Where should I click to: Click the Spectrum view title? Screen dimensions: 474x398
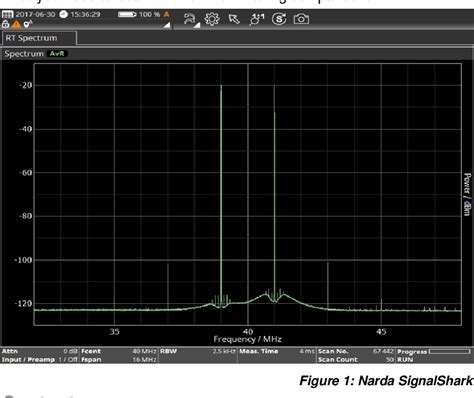[x=24, y=54]
